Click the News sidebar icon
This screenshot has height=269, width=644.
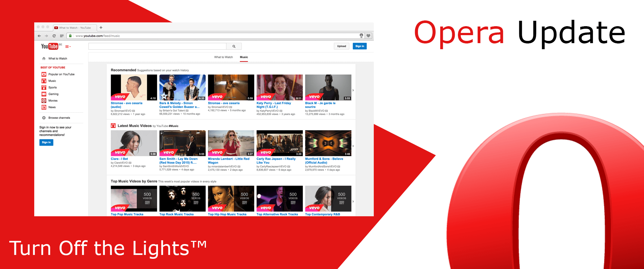point(44,107)
